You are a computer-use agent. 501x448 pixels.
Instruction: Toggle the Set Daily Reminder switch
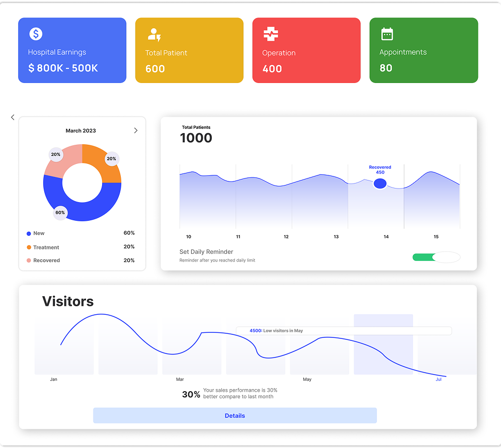tap(436, 257)
